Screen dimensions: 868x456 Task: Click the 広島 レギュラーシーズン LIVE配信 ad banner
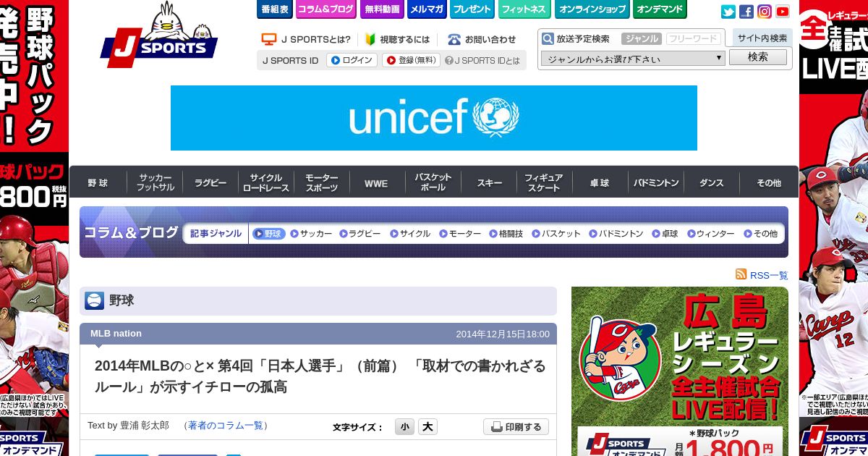[680, 371]
